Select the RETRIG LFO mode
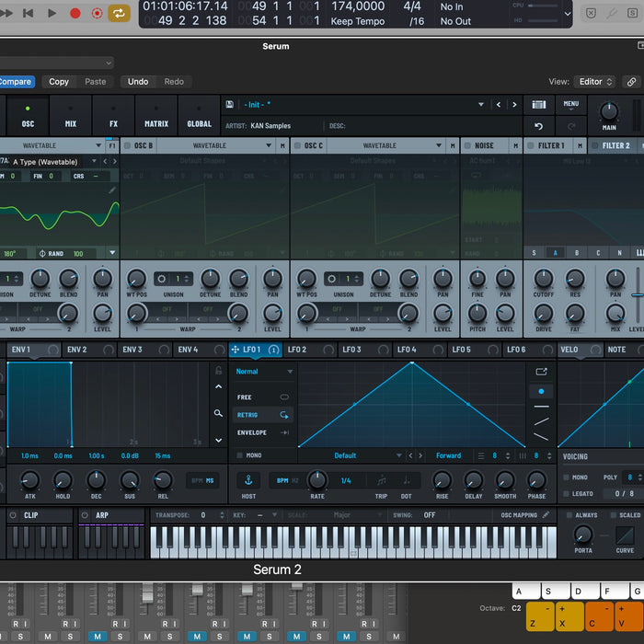The height and width of the screenshot is (644, 644). 263,415
